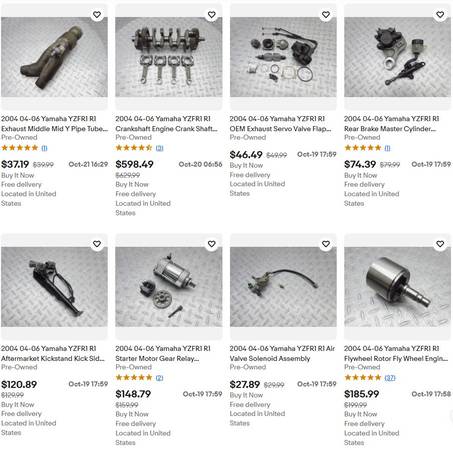View the kickstand product photo
Screen dimensions: 453x450
(54, 287)
